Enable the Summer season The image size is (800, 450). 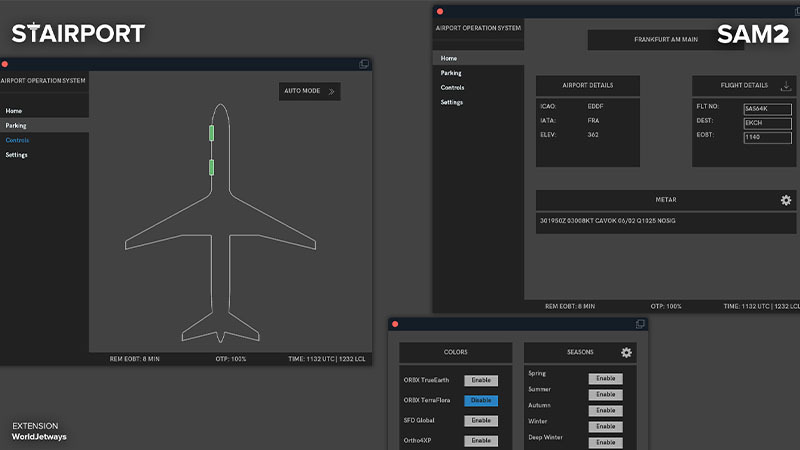[605, 394]
